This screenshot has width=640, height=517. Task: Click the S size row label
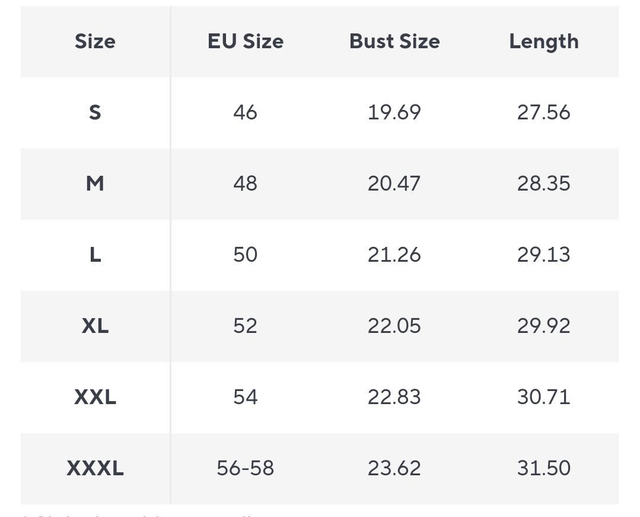pos(95,112)
